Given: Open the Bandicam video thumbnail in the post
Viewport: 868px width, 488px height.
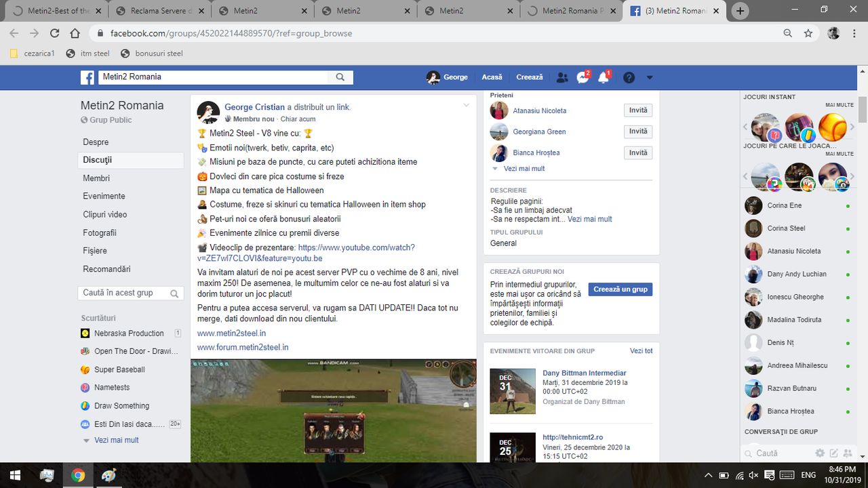Looking at the screenshot, I should [333, 411].
